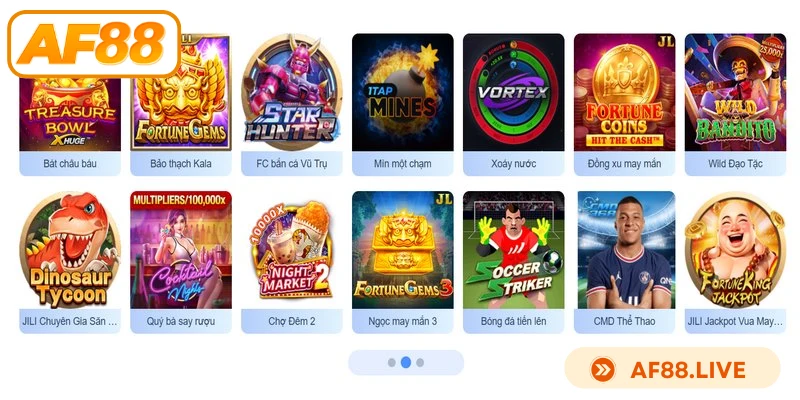Click the AF88.LIVE link button
Screen dimensions: 800x400
pos(672,369)
